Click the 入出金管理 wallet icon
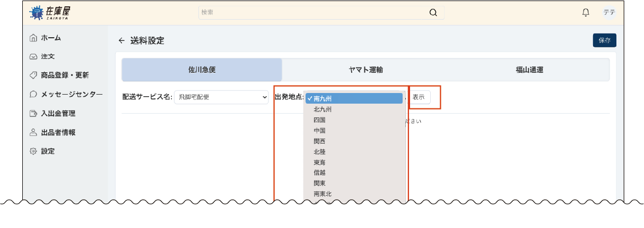This screenshot has width=644, height=228. click(x=33, y=113)
